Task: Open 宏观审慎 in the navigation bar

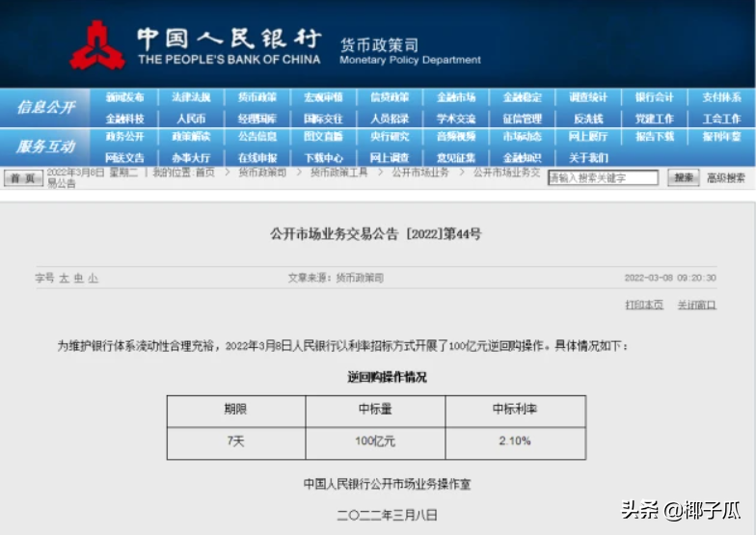Action: (x=323, y=97)
